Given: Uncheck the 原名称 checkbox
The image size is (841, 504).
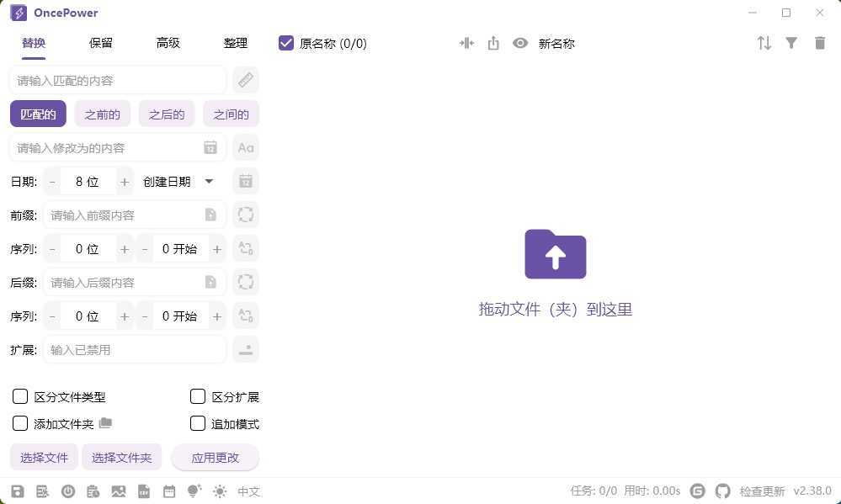Looking at the screenshot, I should click(286, 43).
